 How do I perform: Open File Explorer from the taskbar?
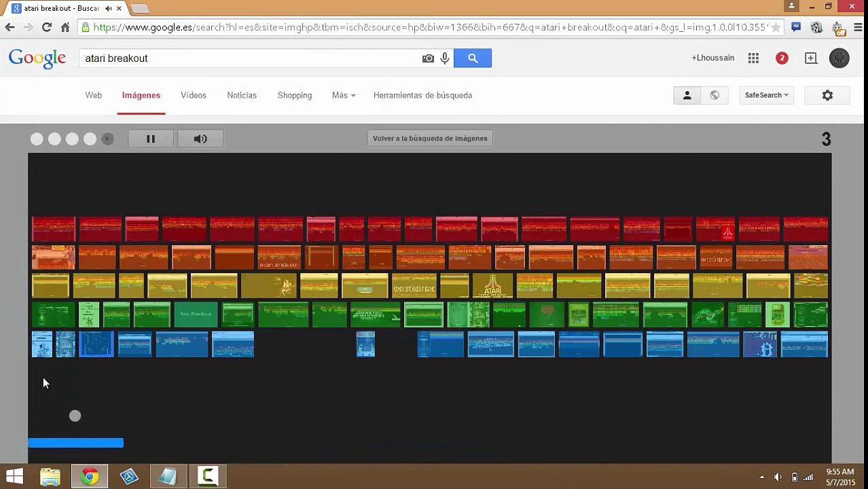(x=50, y=476)
